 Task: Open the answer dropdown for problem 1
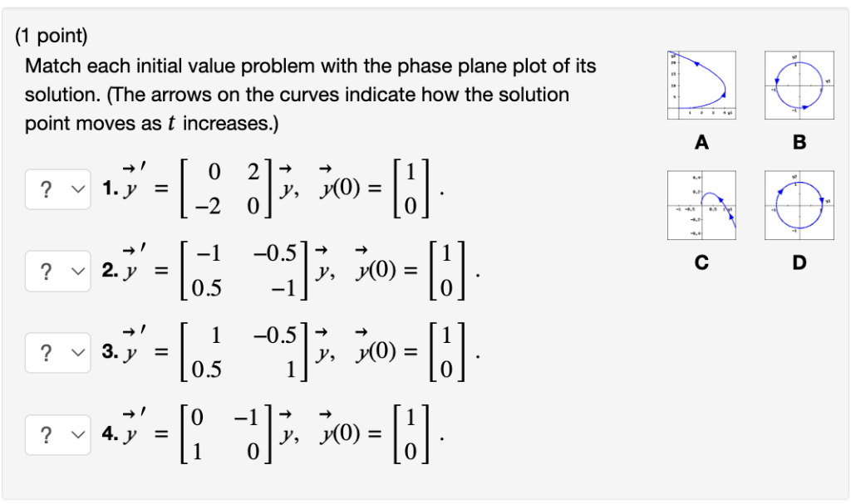pyautogui.click(x=57, y=188)
